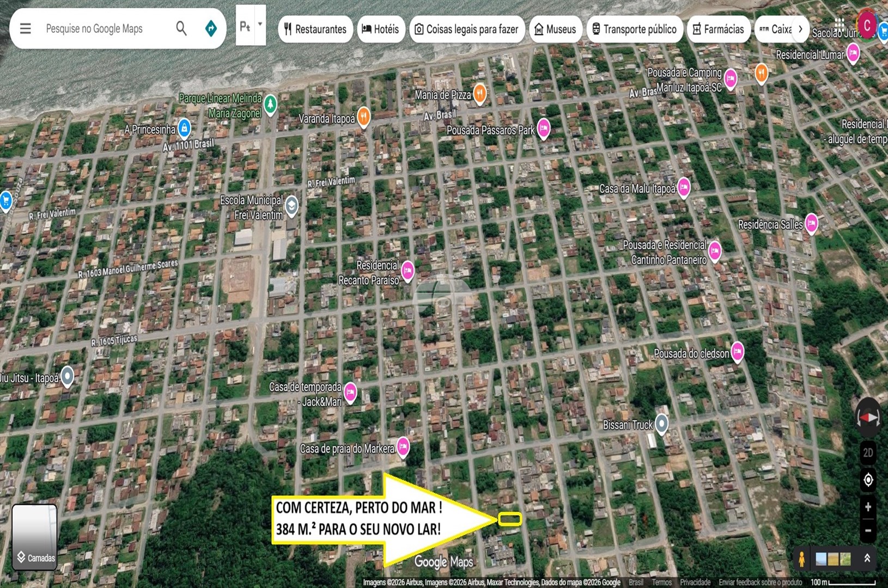
Task: Select the Museus filter chip
Action: coord(556,29)
